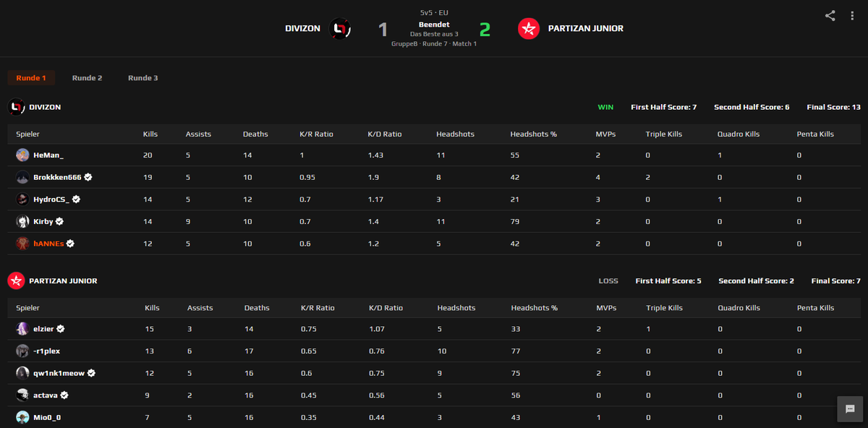Click the Partizan Junior star logo in header
Image resolution: width=868 pixels, height=428 pixels.
pyautogui.click(x=529, y=29)
